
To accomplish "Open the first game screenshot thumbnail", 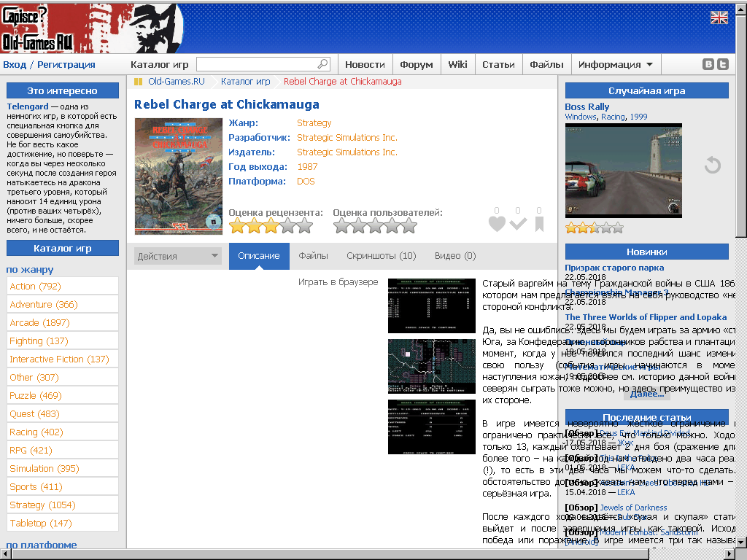I will 432,306.
